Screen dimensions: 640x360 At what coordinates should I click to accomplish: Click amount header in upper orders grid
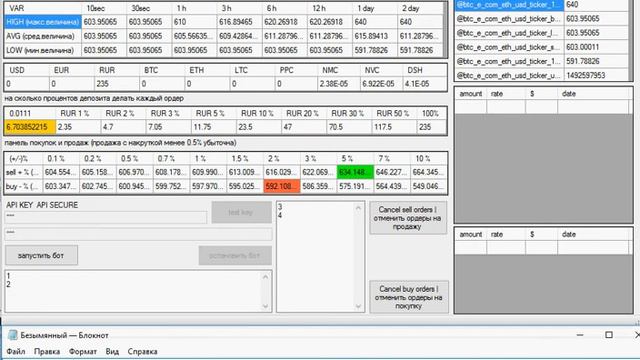click(471, 94)
